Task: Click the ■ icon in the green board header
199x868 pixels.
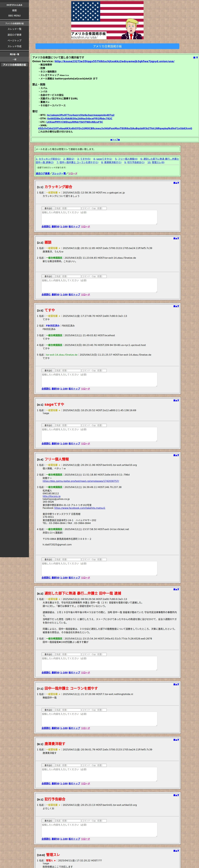Action: click(x=194, y=58)
